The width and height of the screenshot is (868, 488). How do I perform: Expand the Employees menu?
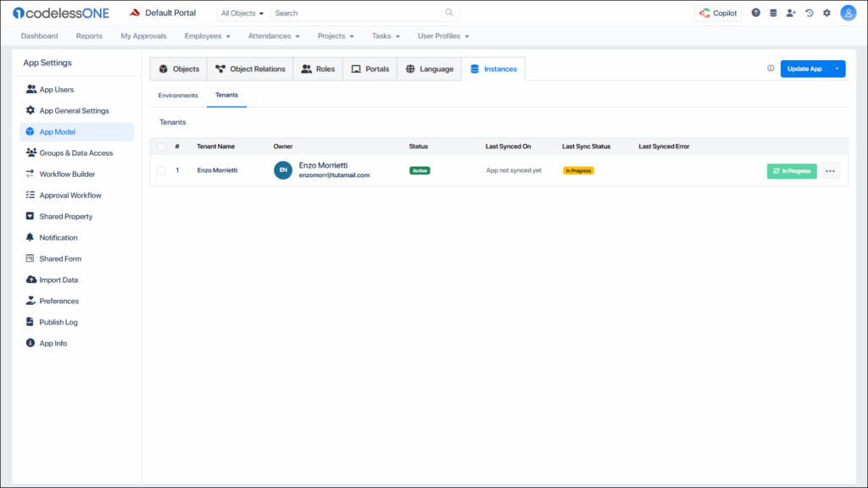[x=208, y=36]
